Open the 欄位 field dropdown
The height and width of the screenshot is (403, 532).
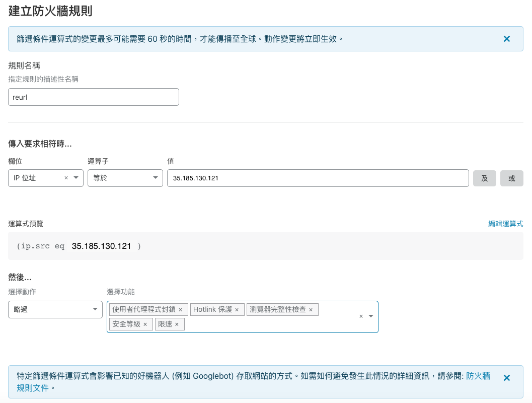pos(76,178)
